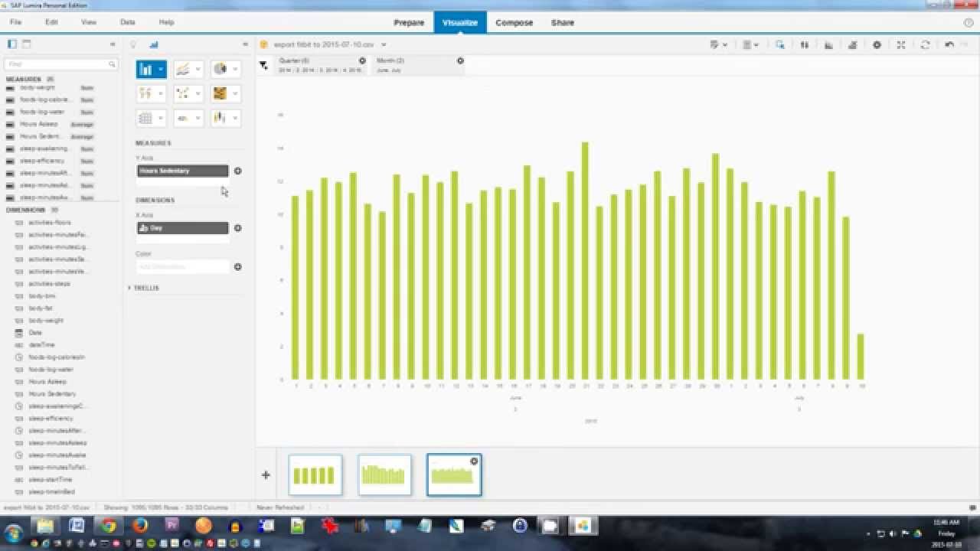This screenshot has width=980, height=551.
Task: Toggle fullscreen chart view
Action: [901, 45]
